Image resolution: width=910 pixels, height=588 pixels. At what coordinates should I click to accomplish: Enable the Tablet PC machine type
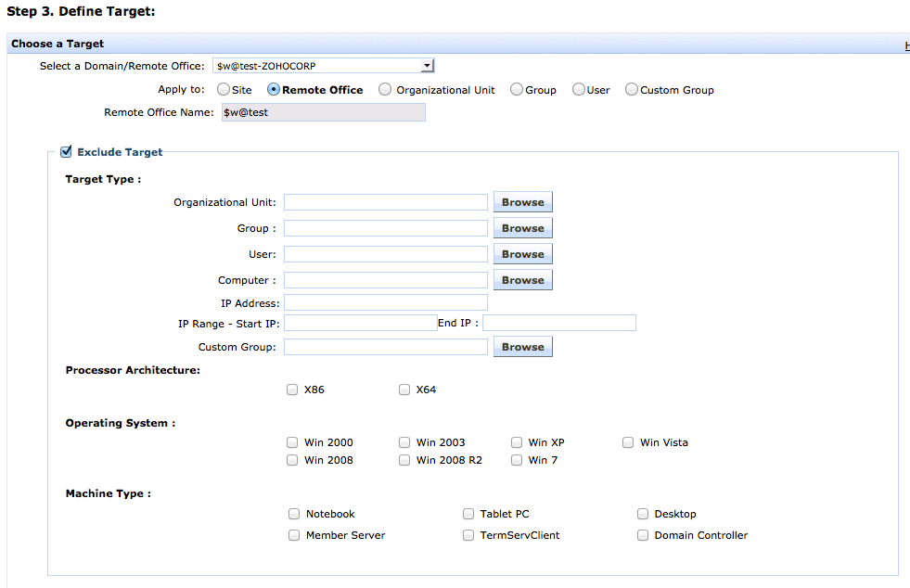pyautogui.click(x=468, y=514)
